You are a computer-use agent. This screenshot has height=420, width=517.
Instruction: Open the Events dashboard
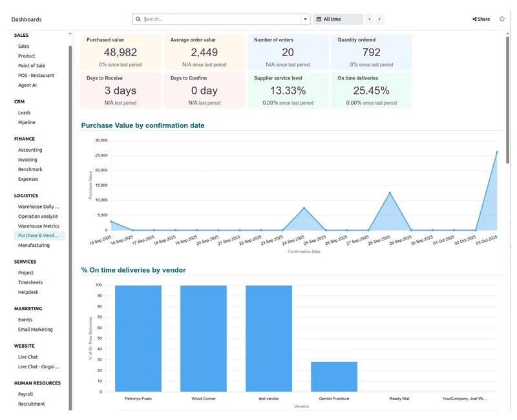click(25, 320)
